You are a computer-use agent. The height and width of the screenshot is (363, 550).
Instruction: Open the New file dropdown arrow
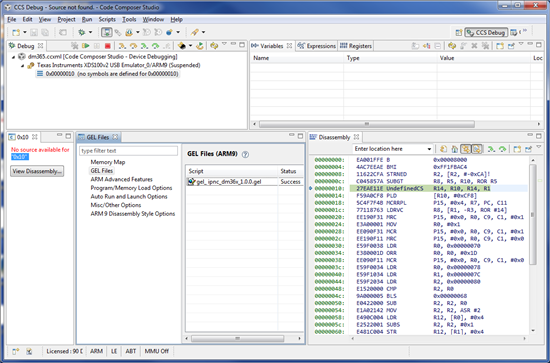[25, 32]
